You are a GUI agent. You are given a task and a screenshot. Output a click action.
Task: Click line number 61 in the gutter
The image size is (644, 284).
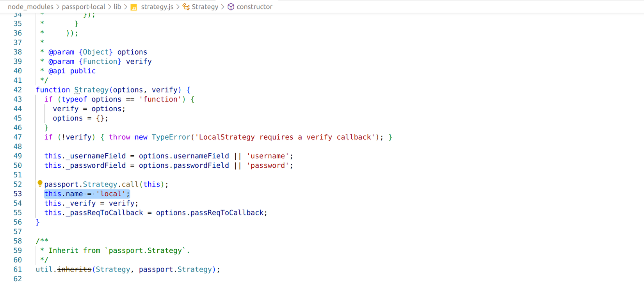18,270
